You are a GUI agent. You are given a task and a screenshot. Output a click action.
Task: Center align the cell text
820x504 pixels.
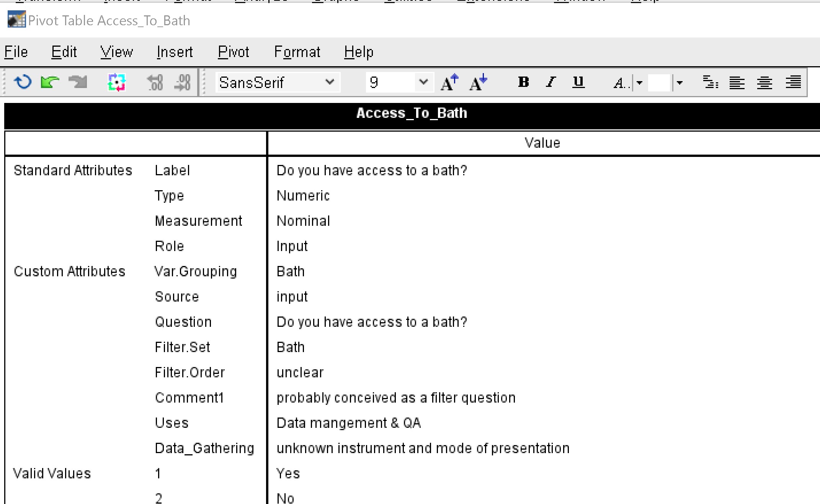764,82
